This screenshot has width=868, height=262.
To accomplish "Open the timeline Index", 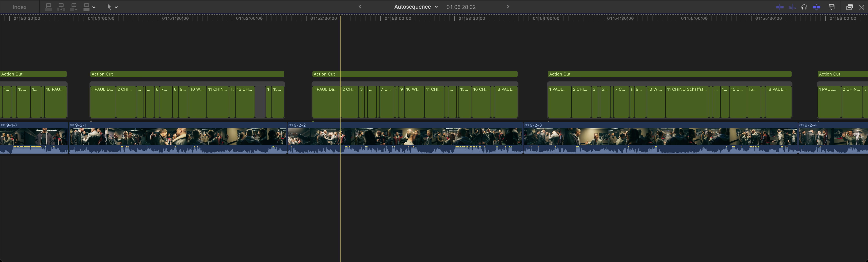I will [x=19, y=7].
